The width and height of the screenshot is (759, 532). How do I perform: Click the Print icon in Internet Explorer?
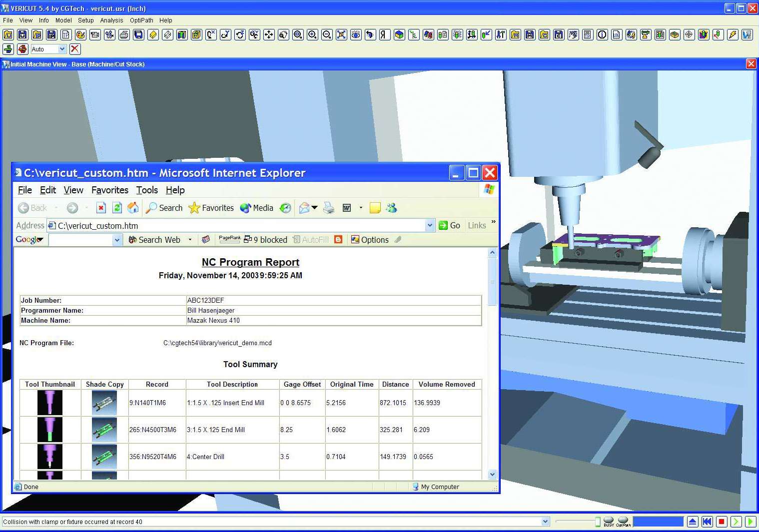click(x=329, y=208)
